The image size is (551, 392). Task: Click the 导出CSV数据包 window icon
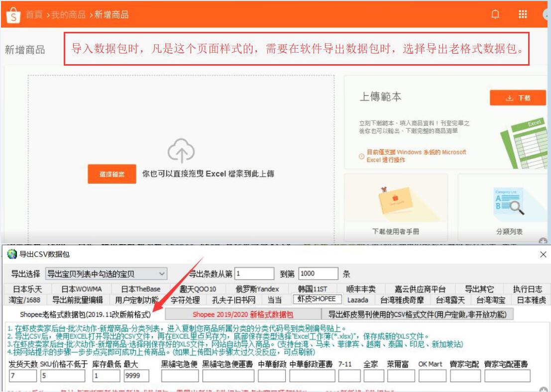point(12,254)
